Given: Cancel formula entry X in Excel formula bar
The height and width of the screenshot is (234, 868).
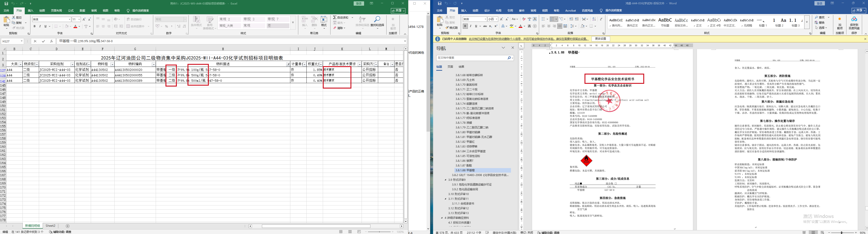Looking at the screenshot, I should [x=35, y=41].
